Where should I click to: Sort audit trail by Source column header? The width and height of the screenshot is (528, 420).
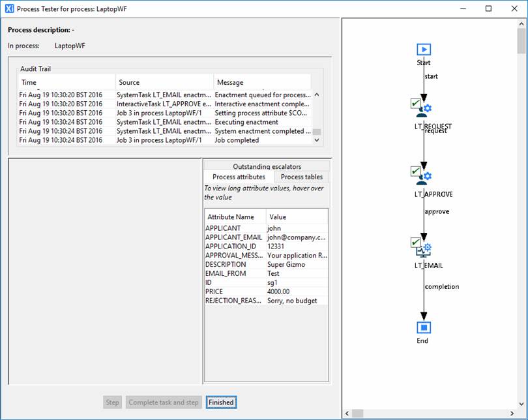pyautogui.click(x=164, y=82)
